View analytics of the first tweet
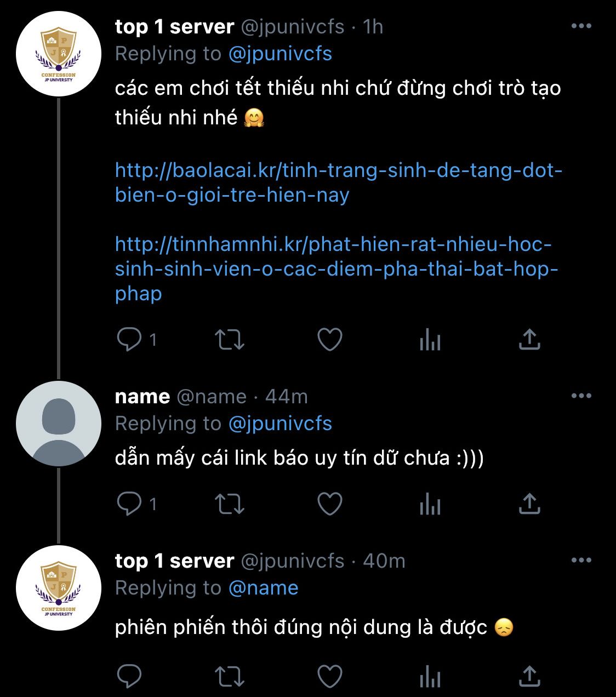 (x=430, y=340)
